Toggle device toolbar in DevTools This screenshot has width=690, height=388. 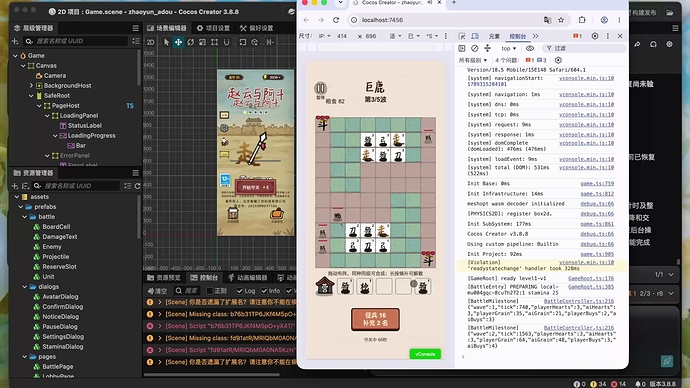coord(475,36)
